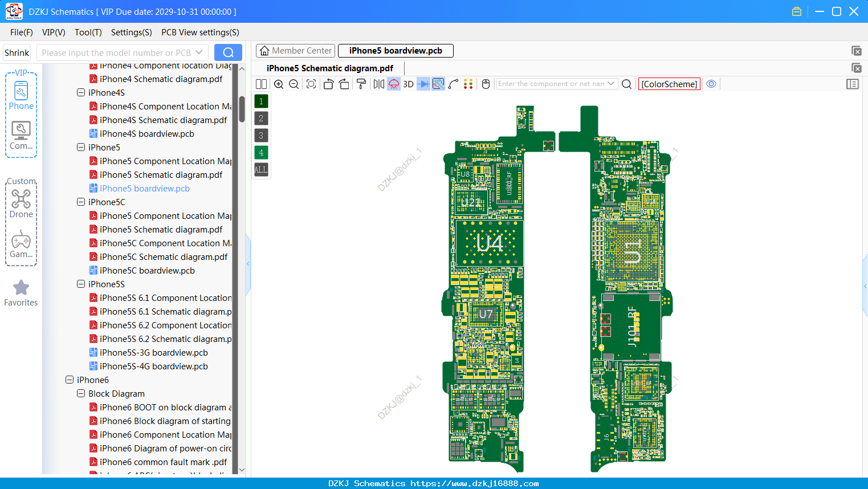Click the yellow icon in the title bar
This screenshot has width=868, height=489.
point(797,11)
